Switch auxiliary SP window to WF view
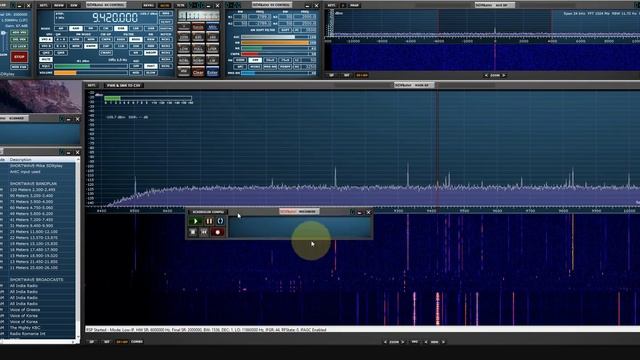Viewport: 640px width, 360px height. tap(346, 75)
